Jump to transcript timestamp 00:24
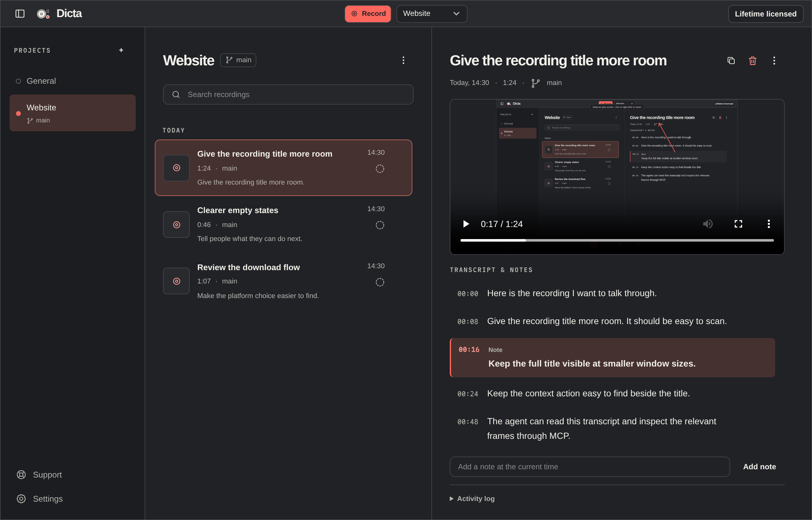Screen dimensions: 812x520 coord(468,394)
